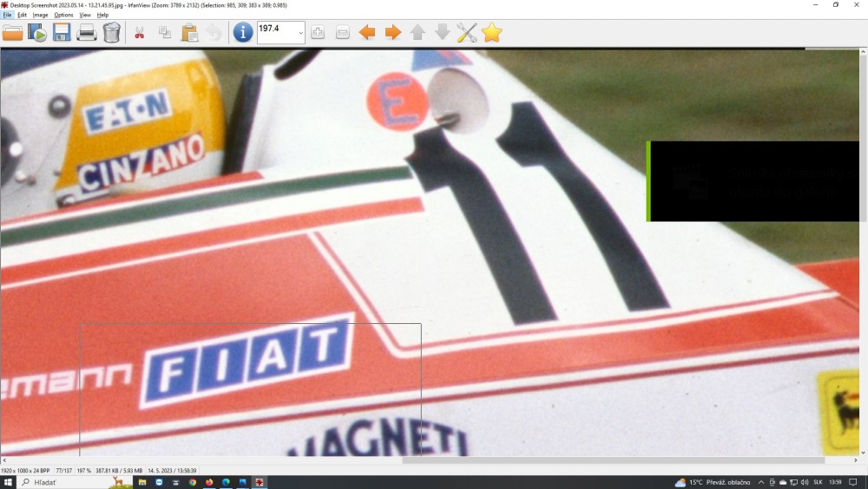Image resolution: width=868 pixels, height=489 pixels.
Task: Start slideshow via the play icon
Action: pos(37,33)
